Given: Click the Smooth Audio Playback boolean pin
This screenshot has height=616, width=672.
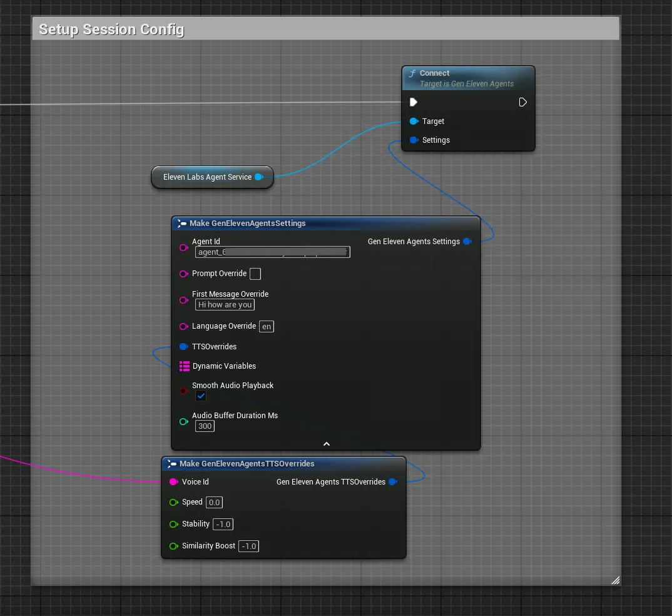Looking at the screenshot, I should (184, 391).
